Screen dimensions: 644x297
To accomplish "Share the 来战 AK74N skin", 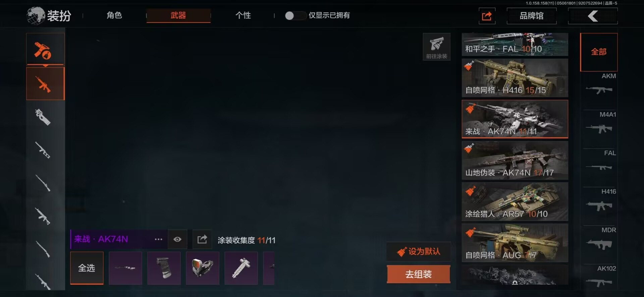I will [202, 239].
